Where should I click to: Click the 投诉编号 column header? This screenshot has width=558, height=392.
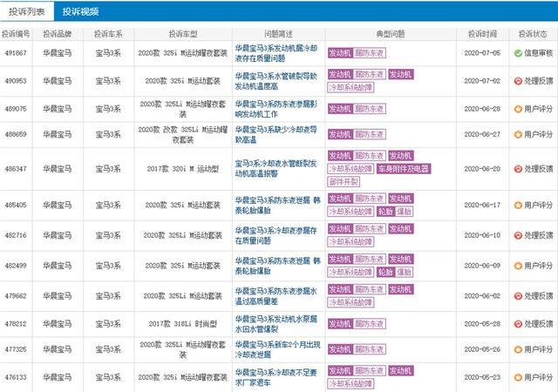coord(16,34)
